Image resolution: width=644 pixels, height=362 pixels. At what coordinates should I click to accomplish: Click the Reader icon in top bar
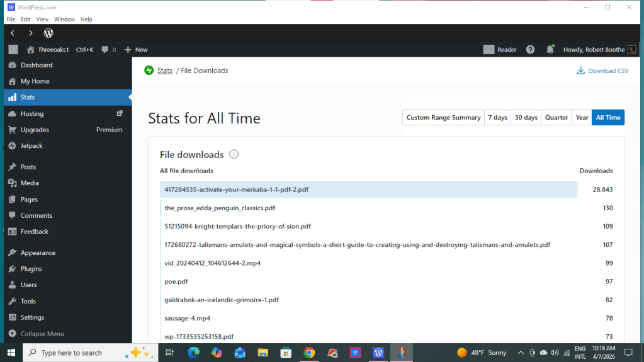point(500,50)
